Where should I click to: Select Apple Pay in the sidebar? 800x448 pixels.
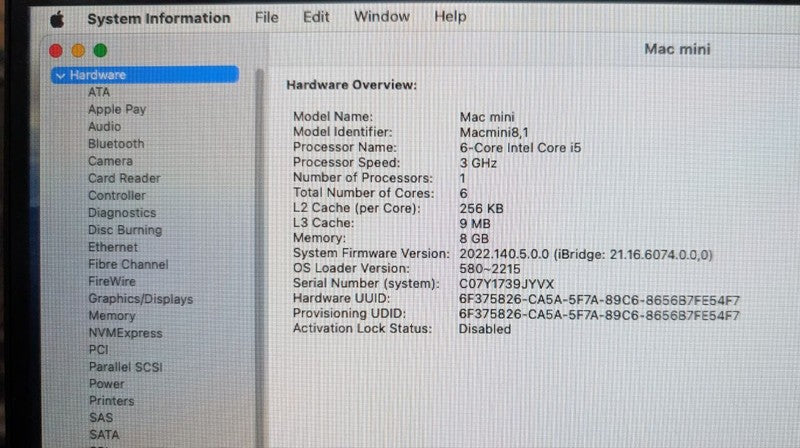pos(116,109)
